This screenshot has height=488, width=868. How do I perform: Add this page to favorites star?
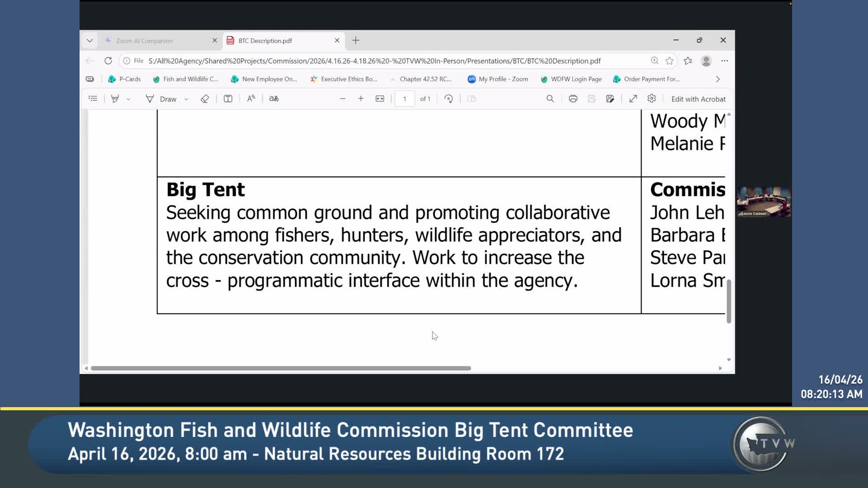(x=670, y=61)
